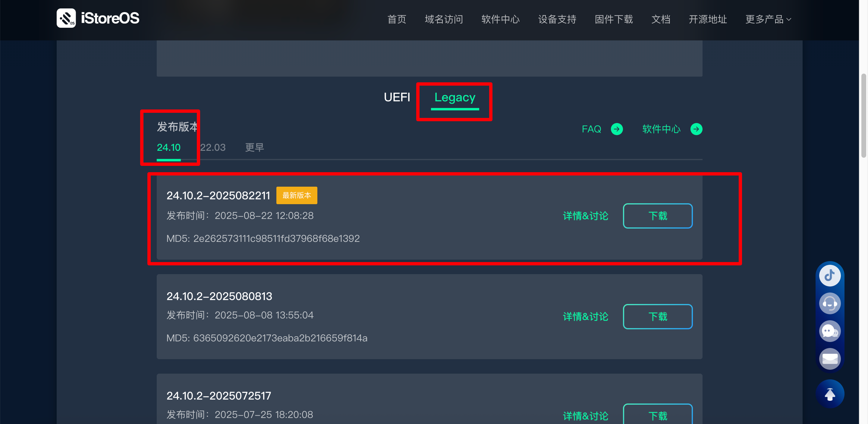This screenshot has width=868, height=424.
Task: Click the email envelope sidebar icon
Action: point(830,359)
